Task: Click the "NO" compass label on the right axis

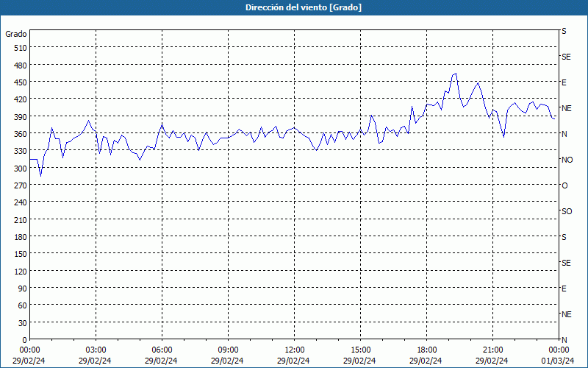Action: pyautogui.click(x=567, y=160)
